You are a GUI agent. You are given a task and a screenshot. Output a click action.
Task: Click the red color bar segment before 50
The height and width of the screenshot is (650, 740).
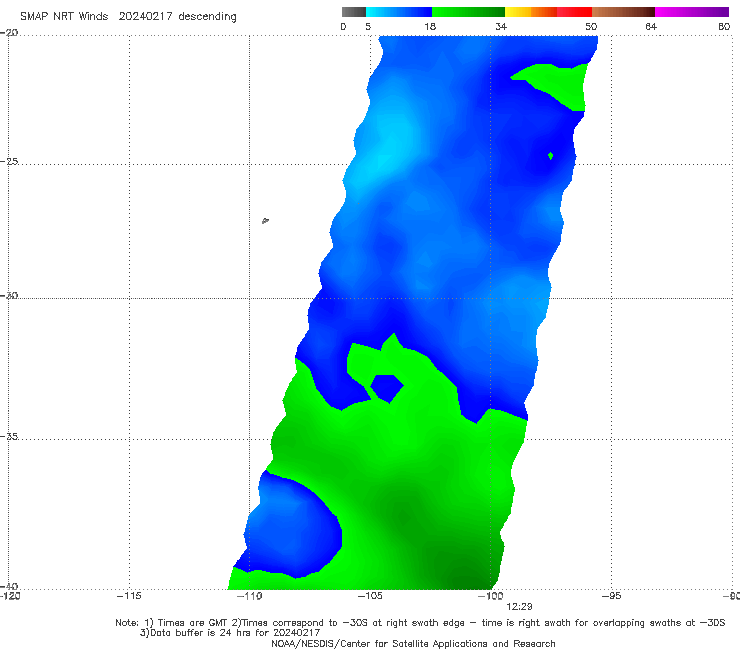click(x=574, y=12)
